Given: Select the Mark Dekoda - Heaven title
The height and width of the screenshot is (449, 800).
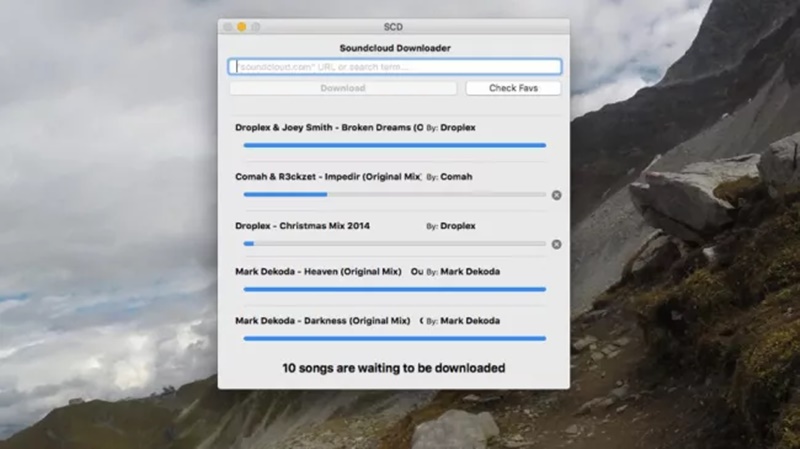Looking at the screenshot, I should pos(318,271).
